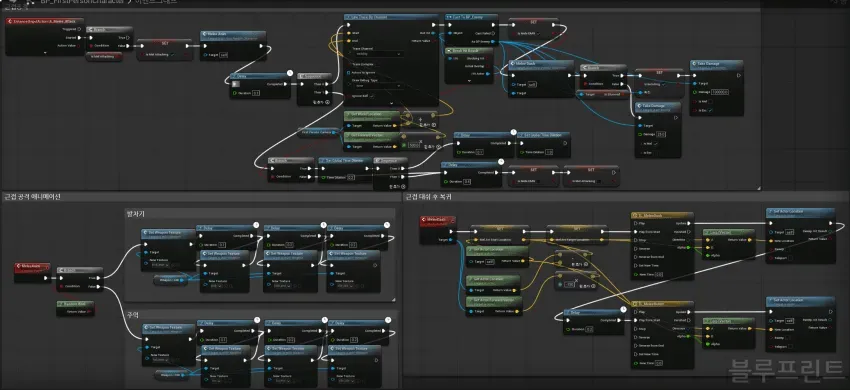850x390 pixels.
Task: Toggle Is Exc checkbox in upper Take Damage
Action: (x=710, y=110)
